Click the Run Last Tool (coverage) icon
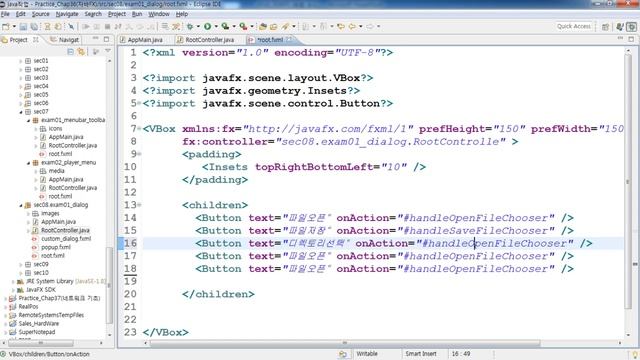This screenshot has width=640, height=360. pyautogui.click(x=225, y=27)
